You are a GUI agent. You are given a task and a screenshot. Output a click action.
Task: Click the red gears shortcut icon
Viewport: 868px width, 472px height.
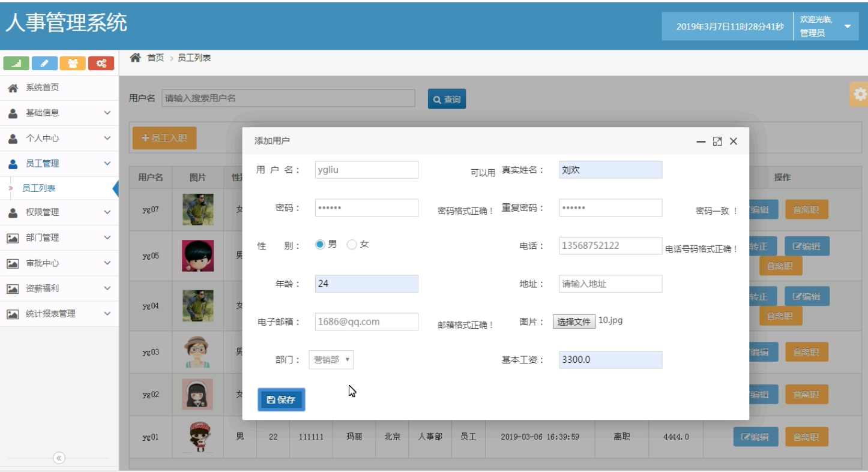pos(101,64)
